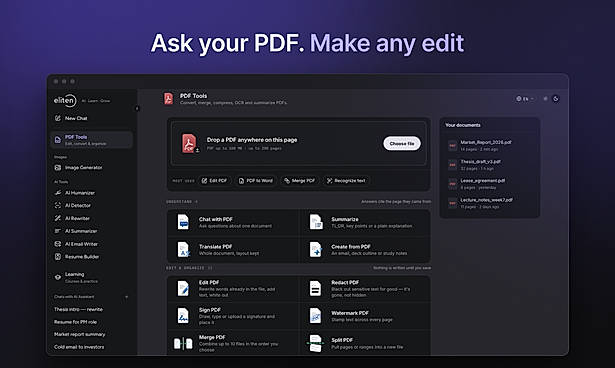Click the AI Detector scan icon
This screenshot has width=615, height=368.
click(58, 205)
